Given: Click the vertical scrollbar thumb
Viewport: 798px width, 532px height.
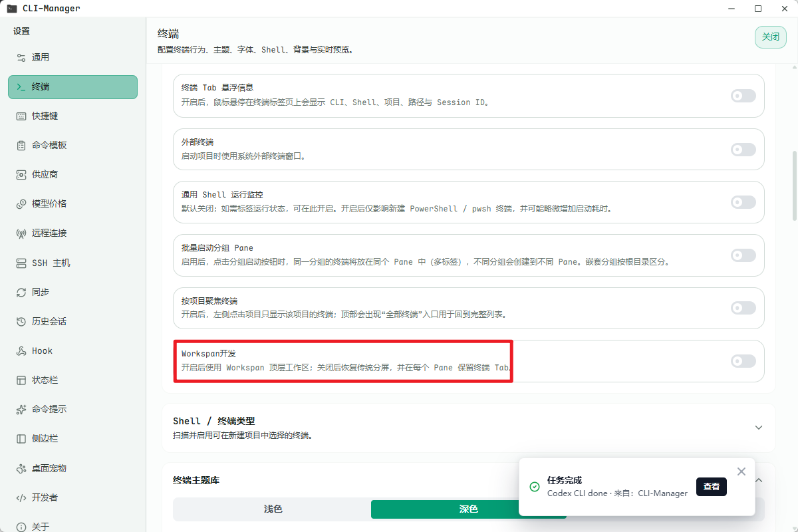Looking at the screenshot, I should coord(795,186).
